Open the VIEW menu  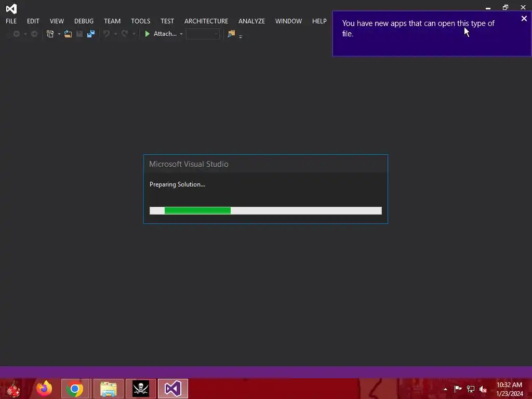click(x=57, y=21)
